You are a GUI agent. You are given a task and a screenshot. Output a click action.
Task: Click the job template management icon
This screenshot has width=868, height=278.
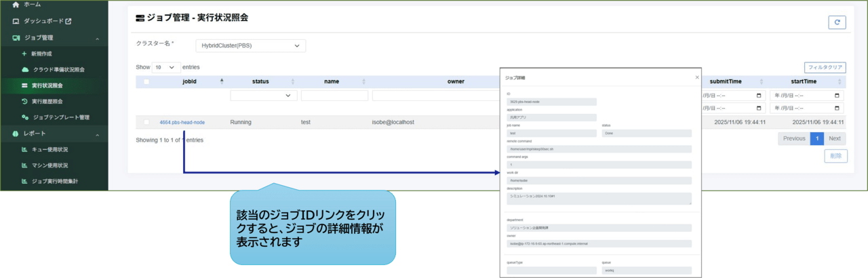[x=25, y=117]
